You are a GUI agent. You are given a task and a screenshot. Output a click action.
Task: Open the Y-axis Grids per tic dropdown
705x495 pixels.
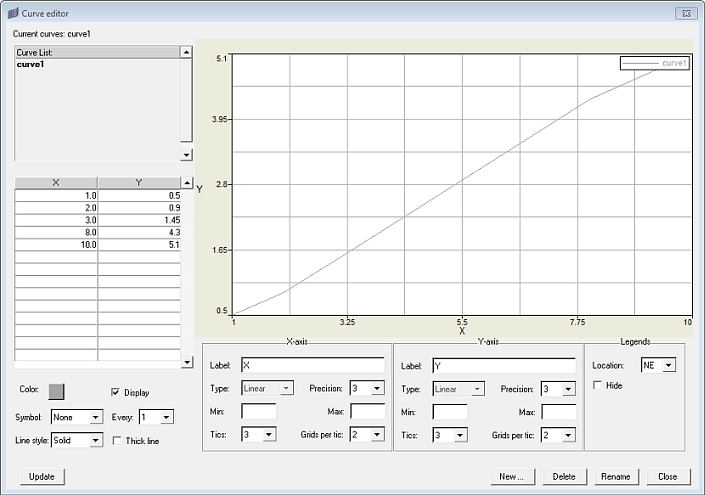click(568, 435)
